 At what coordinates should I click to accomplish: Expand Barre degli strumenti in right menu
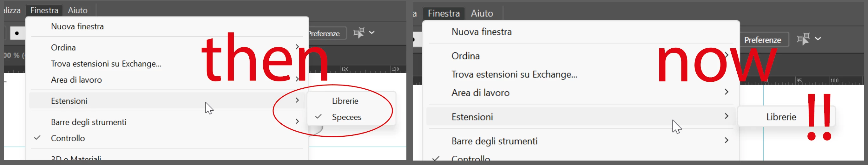pos(581,141)
